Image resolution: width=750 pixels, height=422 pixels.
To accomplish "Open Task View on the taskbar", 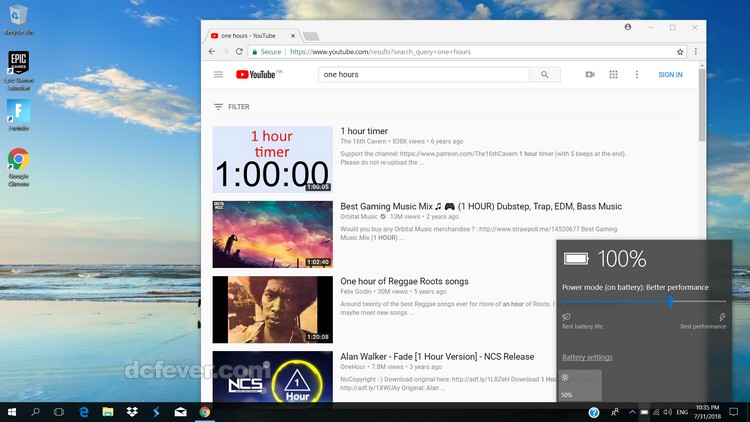I will [x=59, y=412].
